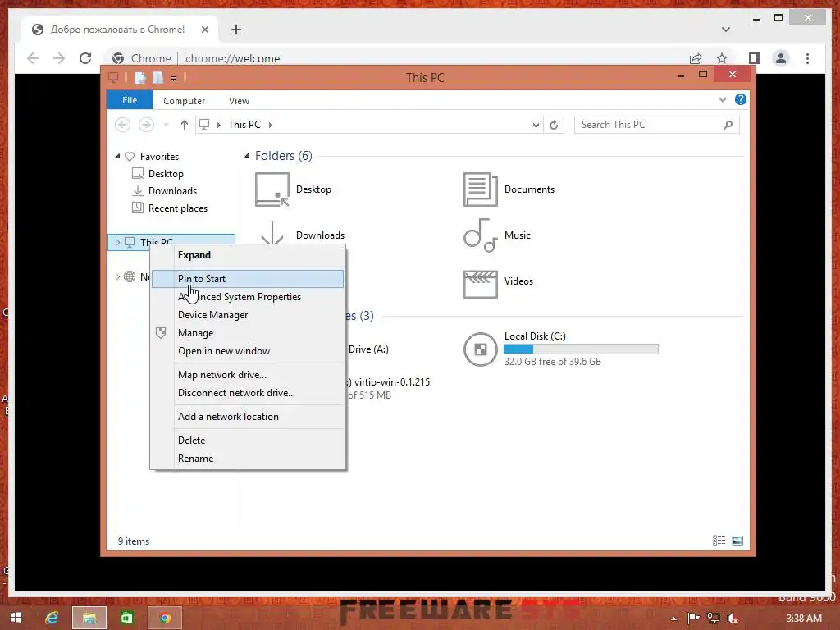Switch to details view icon

pyautogui.click(x=719, y=541)
